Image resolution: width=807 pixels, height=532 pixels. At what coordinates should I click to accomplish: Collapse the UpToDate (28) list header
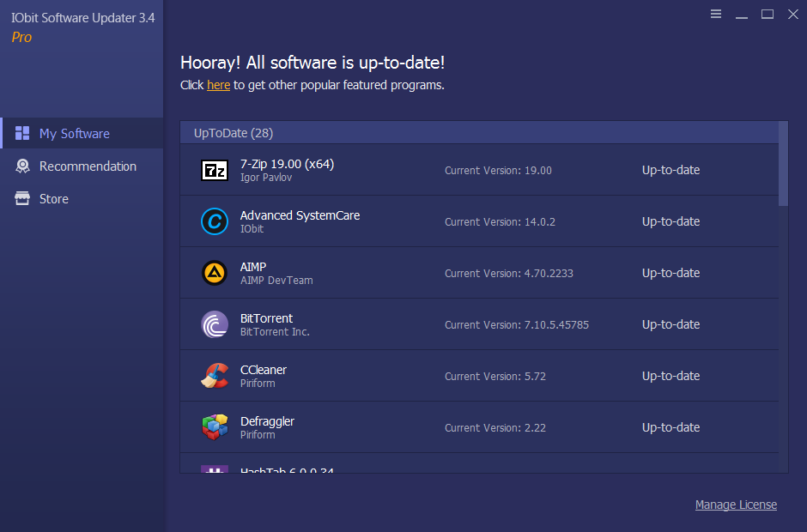point(479,133)
